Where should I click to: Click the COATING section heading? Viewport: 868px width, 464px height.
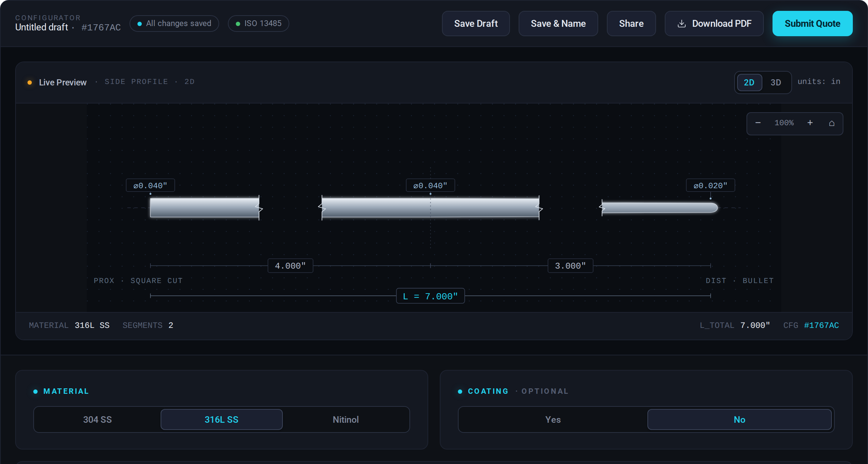click(x=488, y=391)
